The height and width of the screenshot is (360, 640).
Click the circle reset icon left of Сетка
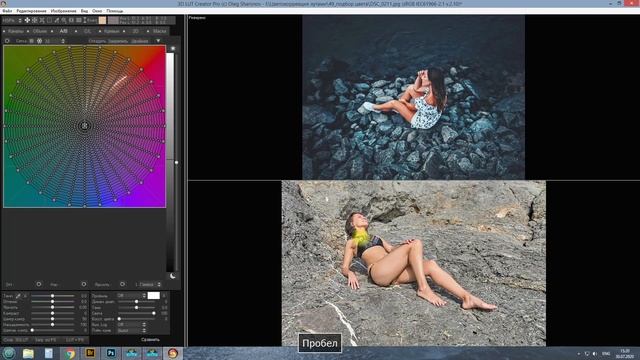7,41
